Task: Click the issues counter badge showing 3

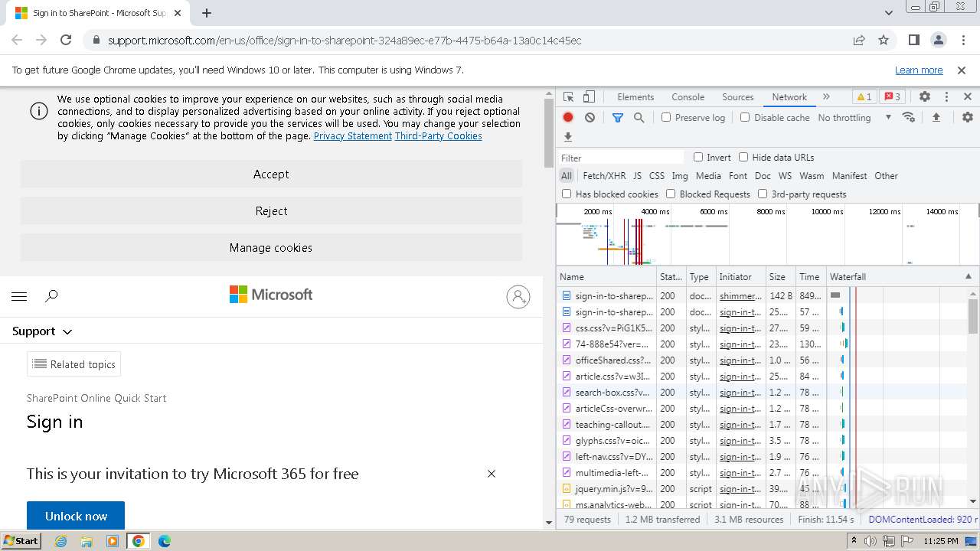Action: coord(892,97)
